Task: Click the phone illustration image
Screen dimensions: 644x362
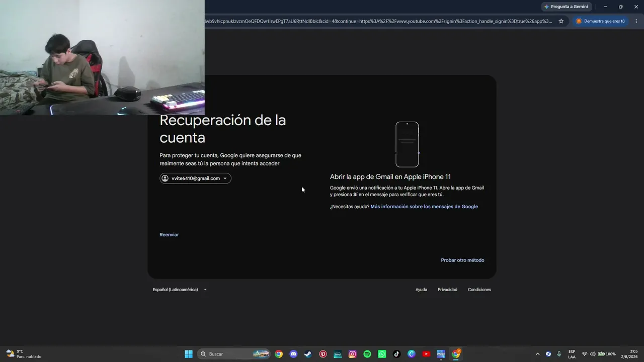Action: (407, 144)
